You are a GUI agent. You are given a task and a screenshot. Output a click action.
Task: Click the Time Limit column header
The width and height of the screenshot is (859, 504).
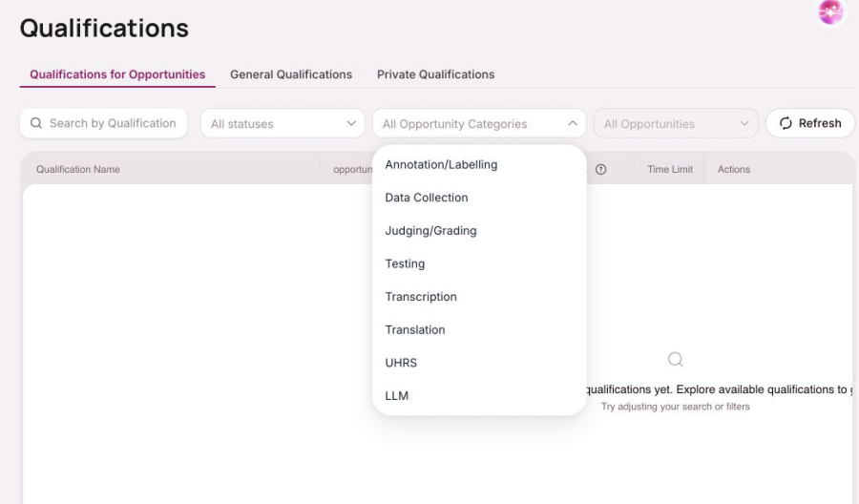(x=670, y=169)
